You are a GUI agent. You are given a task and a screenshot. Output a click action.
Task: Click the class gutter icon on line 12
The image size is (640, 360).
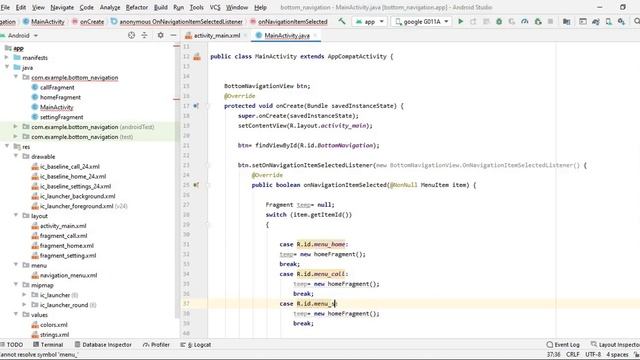(x=197, y=57)
